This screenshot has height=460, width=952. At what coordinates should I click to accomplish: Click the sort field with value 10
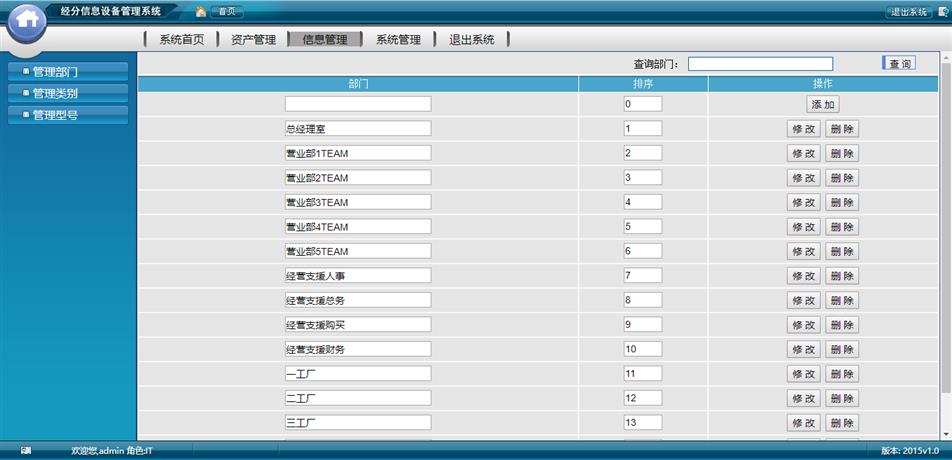pos(643,349)
